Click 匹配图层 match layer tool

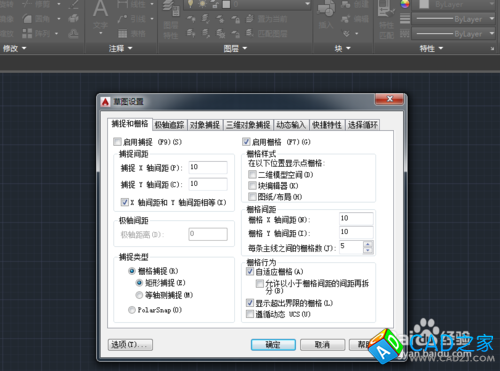pos(267,33)
